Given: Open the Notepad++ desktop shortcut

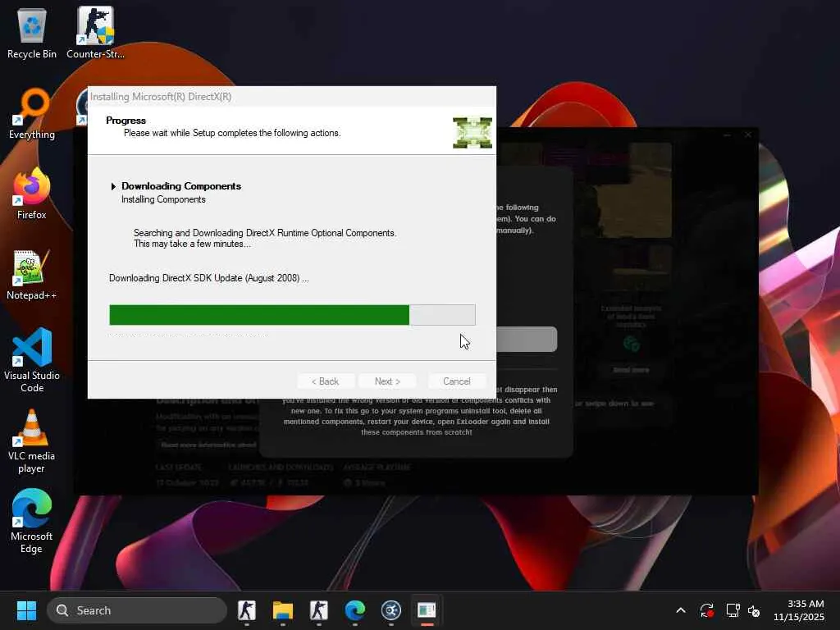Looking at the screenshot, I should 32,274.
